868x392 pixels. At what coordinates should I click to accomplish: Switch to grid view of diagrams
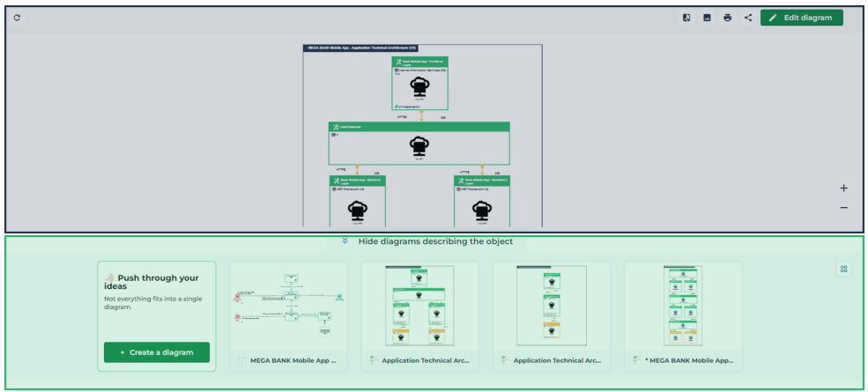pos(843,270)
